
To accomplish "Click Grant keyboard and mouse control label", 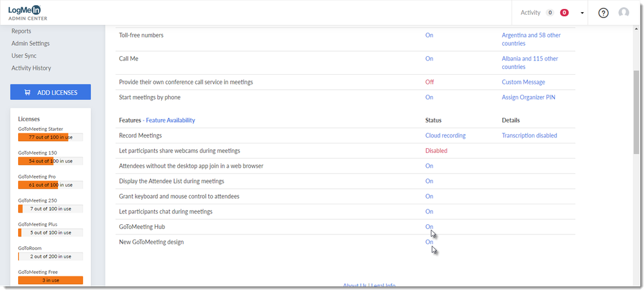I will (x=179, y=197).
